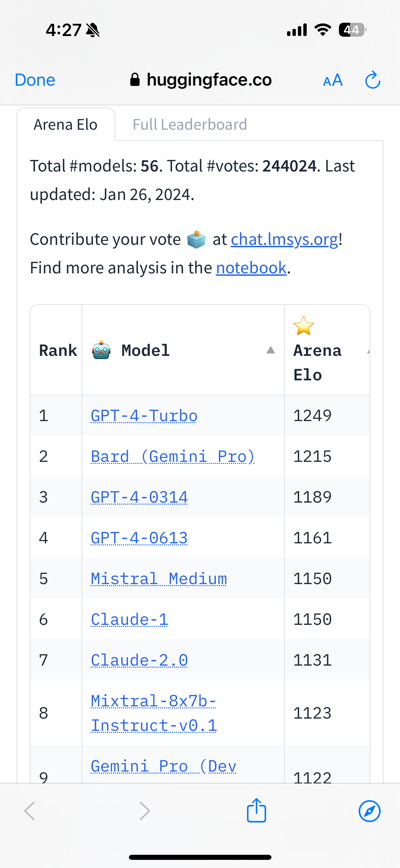
Task: Tap the share icon in bottom toolbar
Action: click(256, 810)
